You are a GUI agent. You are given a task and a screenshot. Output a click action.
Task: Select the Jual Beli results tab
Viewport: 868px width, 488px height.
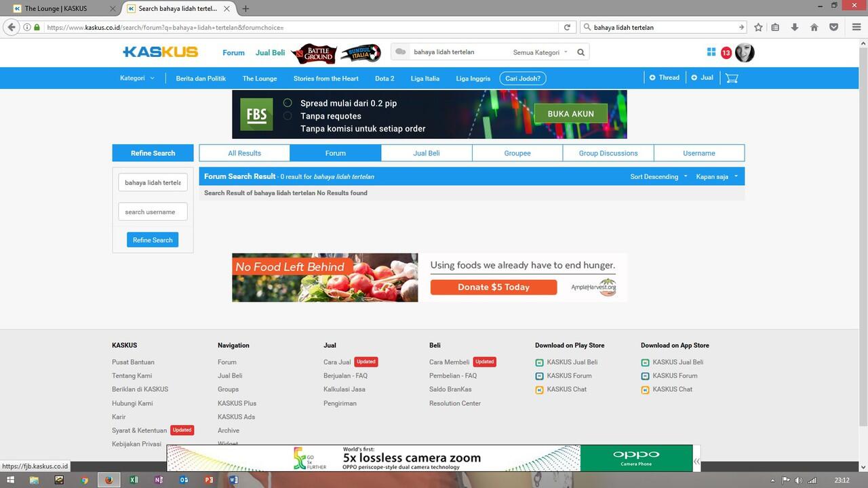click(427, 153)
